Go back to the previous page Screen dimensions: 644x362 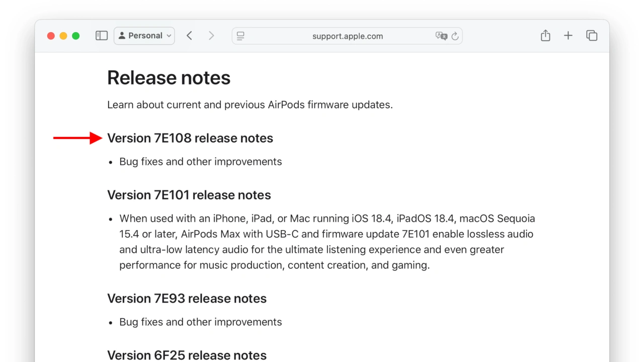point(189,36)
